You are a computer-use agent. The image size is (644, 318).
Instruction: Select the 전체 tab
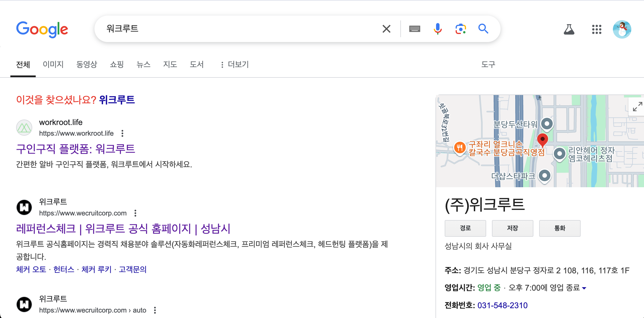23,65
